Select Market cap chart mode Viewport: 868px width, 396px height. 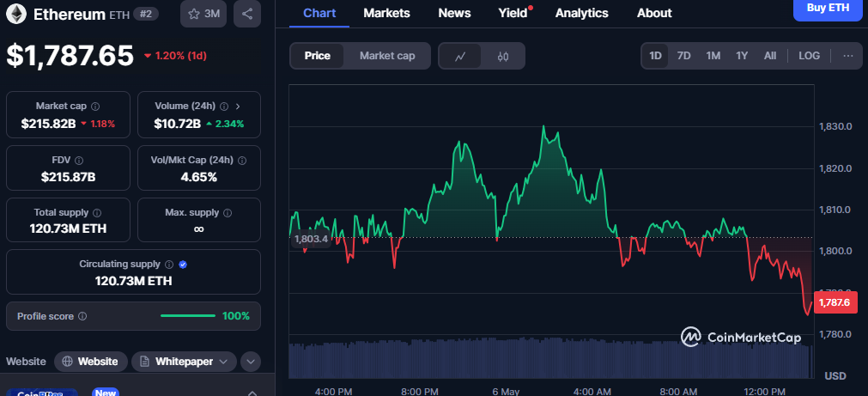point(387,56)
